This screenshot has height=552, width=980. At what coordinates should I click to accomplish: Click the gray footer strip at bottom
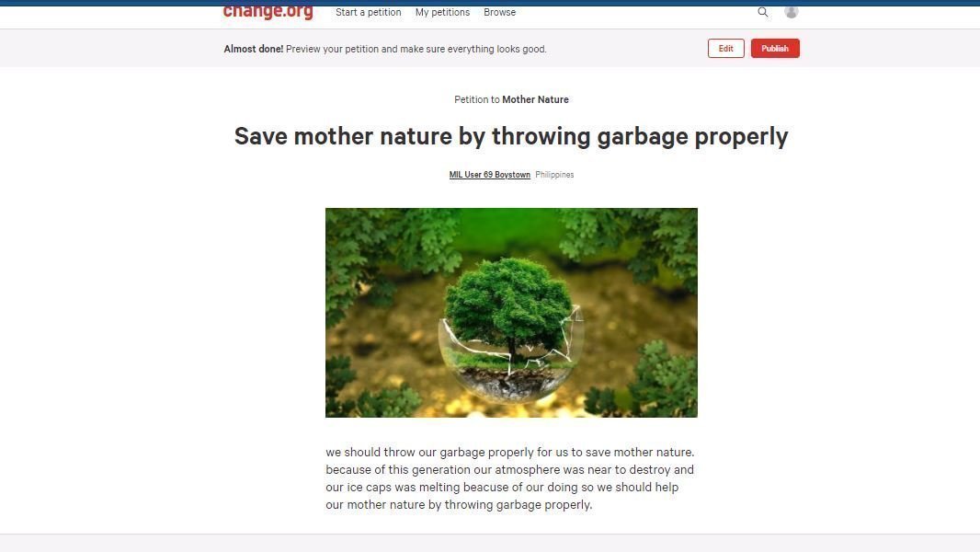490,543
